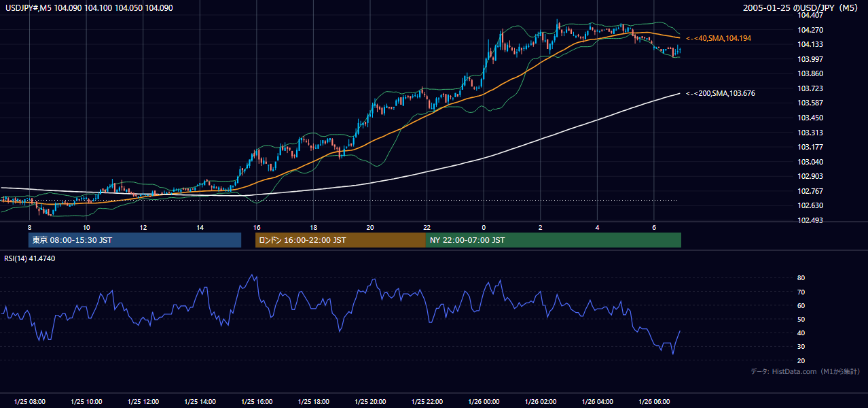Click price axis value 103.723
Viewport: 868px width, 408px height.
coord(810,88)
